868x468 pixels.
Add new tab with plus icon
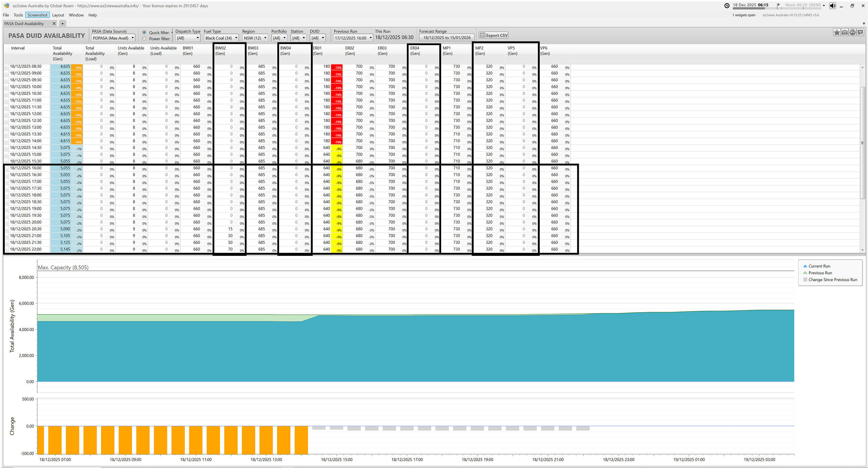click(62, 24)
